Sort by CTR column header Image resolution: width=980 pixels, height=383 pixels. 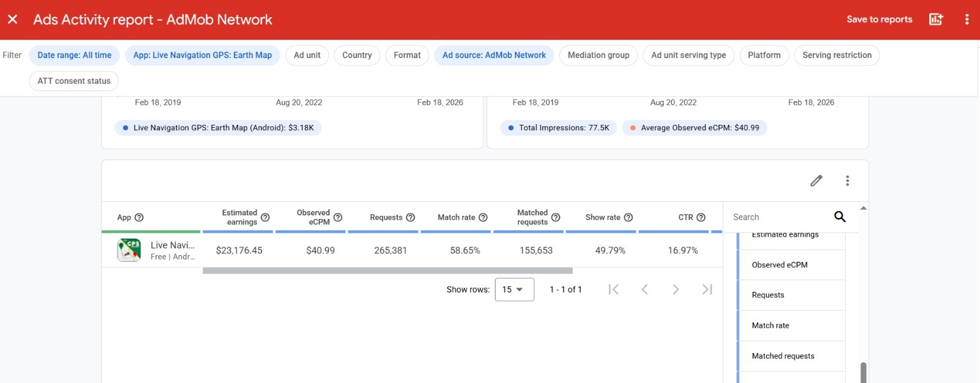(685, 217)
